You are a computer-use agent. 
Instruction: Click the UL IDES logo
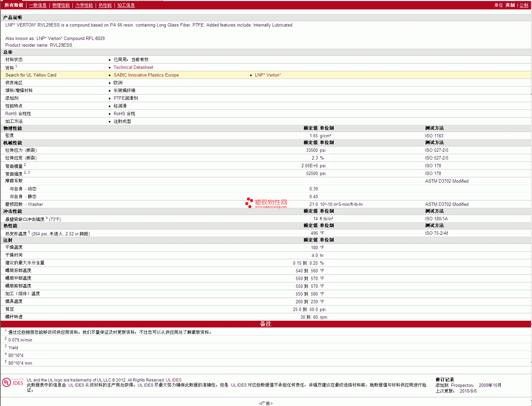click(13, 382)
